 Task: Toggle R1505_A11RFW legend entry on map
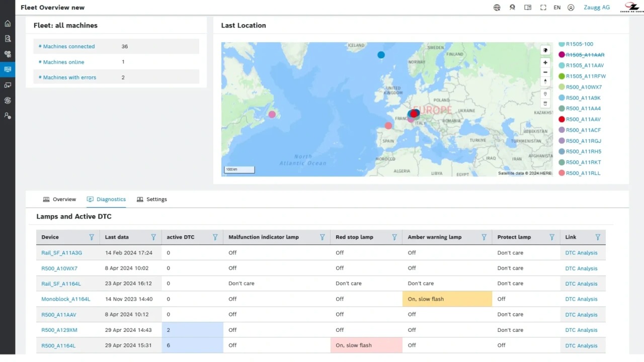585,76
